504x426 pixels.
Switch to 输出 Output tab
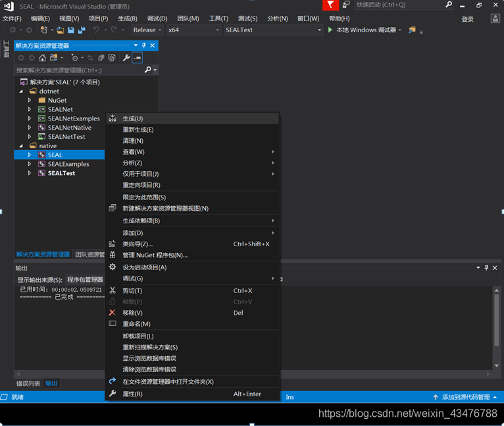coord(51,383)
